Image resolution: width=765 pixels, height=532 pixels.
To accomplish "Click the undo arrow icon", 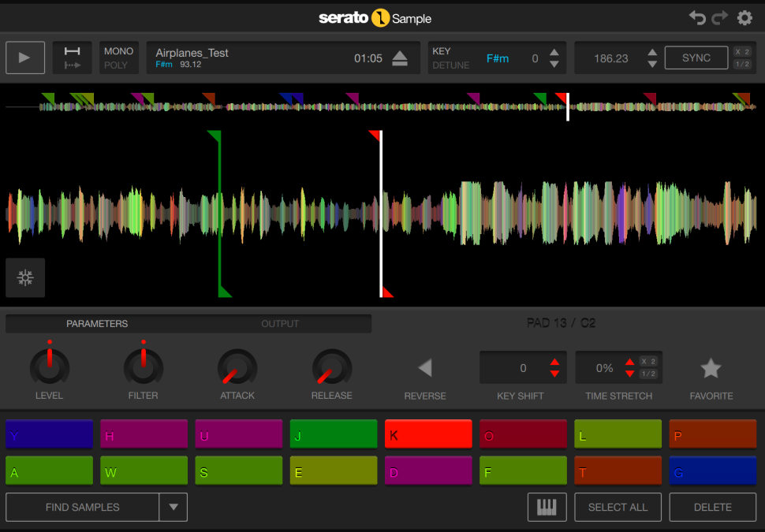I will point(697,18).
